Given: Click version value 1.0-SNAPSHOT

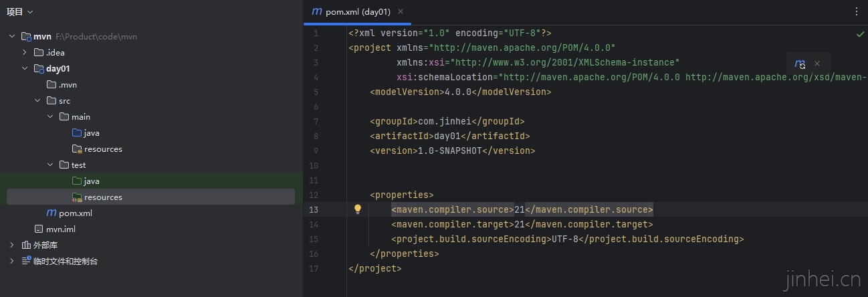Looking at the screenshot, I should 450,151.
